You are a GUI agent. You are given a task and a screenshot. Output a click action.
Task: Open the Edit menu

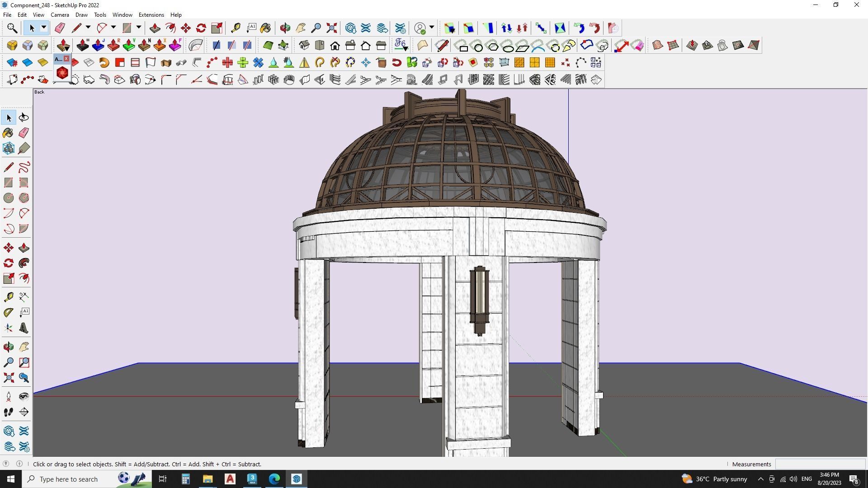(x=22, y=15)
